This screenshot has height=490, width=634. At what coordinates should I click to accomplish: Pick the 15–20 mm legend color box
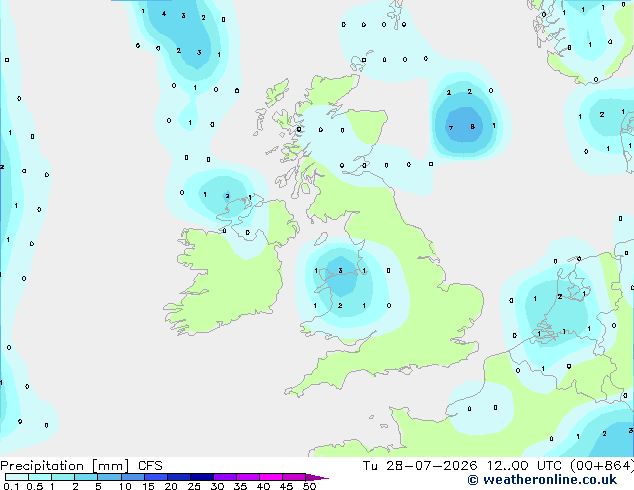pos(155,477)
